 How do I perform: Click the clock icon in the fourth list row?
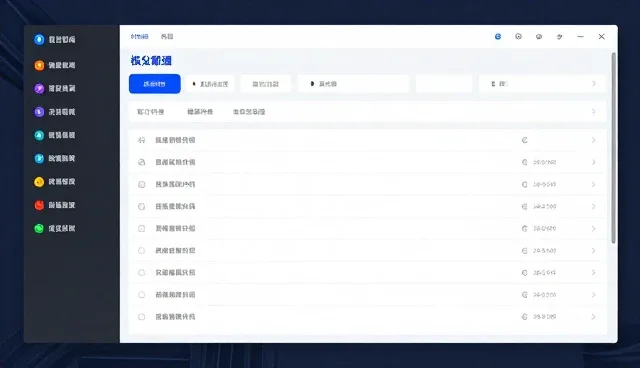tap(525, 206)
